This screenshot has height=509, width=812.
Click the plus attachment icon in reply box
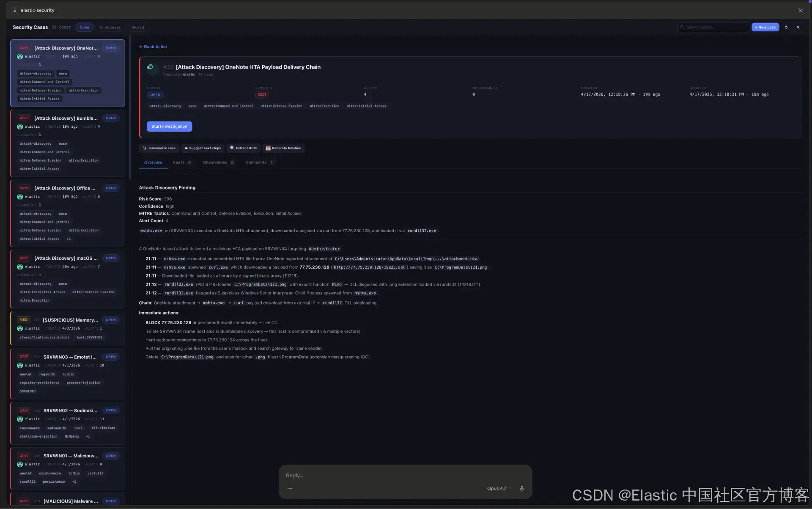tap(290, 488)
